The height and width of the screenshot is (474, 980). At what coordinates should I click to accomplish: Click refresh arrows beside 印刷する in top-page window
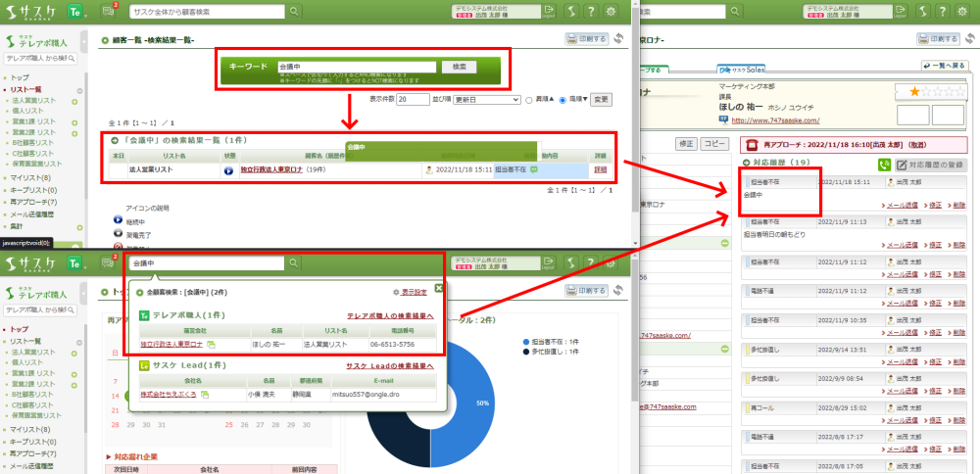pyautogui.click(x=618, y=290)
